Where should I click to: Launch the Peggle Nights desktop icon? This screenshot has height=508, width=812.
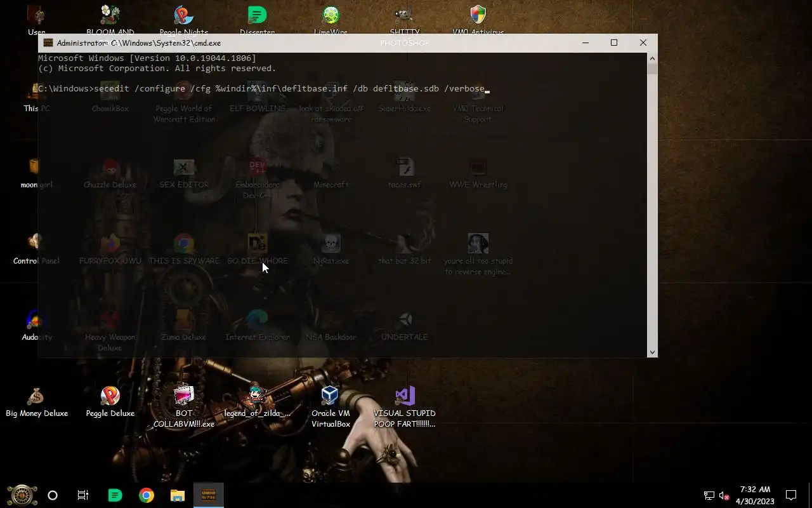point(184,19)
